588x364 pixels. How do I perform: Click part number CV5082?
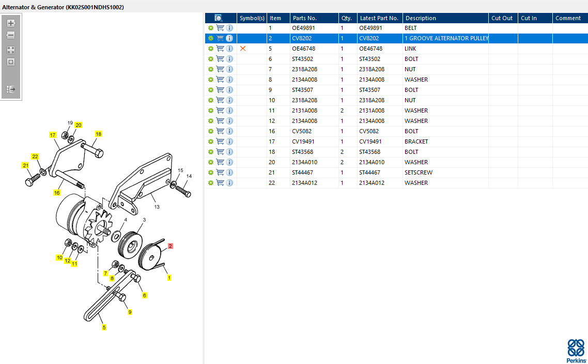pyautogui.click(x=302, y=131)
